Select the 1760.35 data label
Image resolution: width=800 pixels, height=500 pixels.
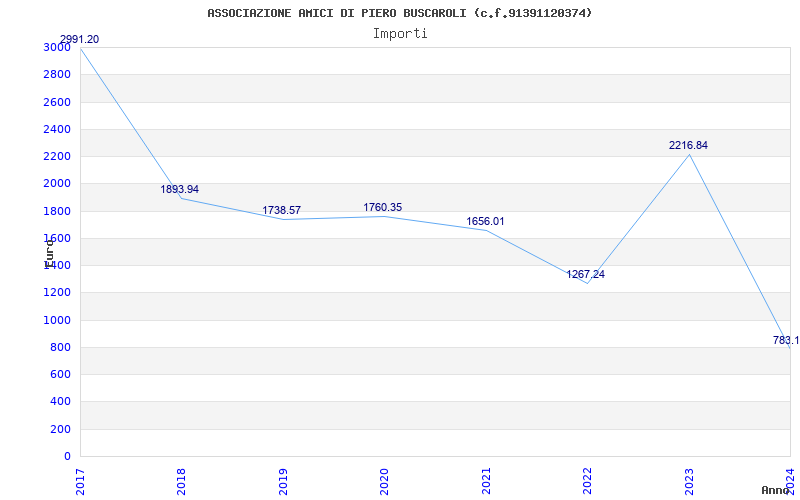pos(383,207)
